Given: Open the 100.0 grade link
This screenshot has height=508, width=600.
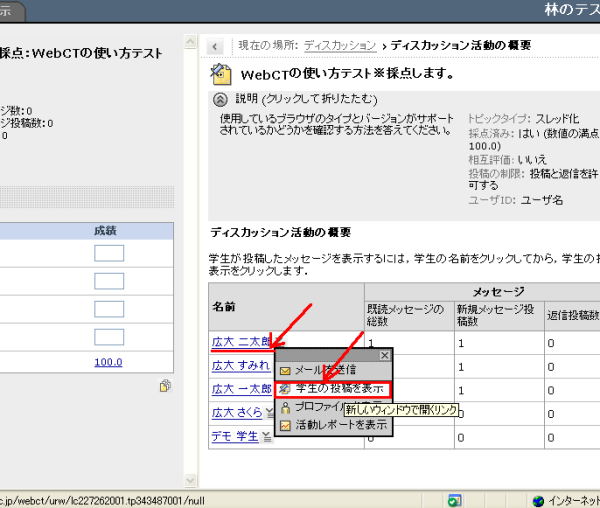Looking at the screenshot, I should pos(108,362).
